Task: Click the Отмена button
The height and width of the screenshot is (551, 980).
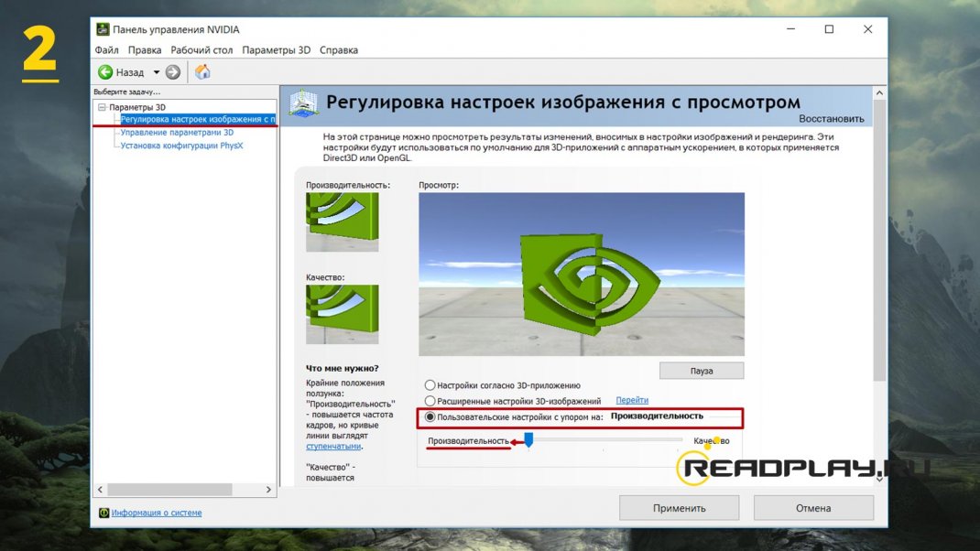Action: pos(813,508)
